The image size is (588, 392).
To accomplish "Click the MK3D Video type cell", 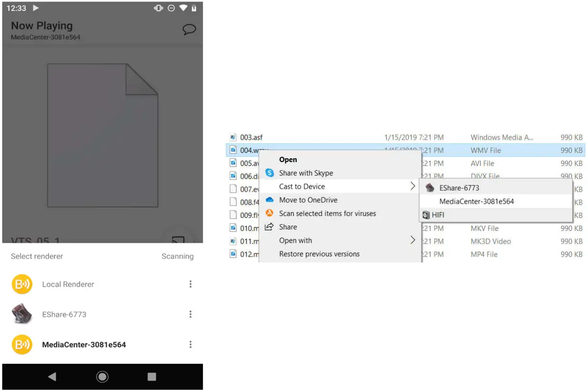I will coord(491,241).
